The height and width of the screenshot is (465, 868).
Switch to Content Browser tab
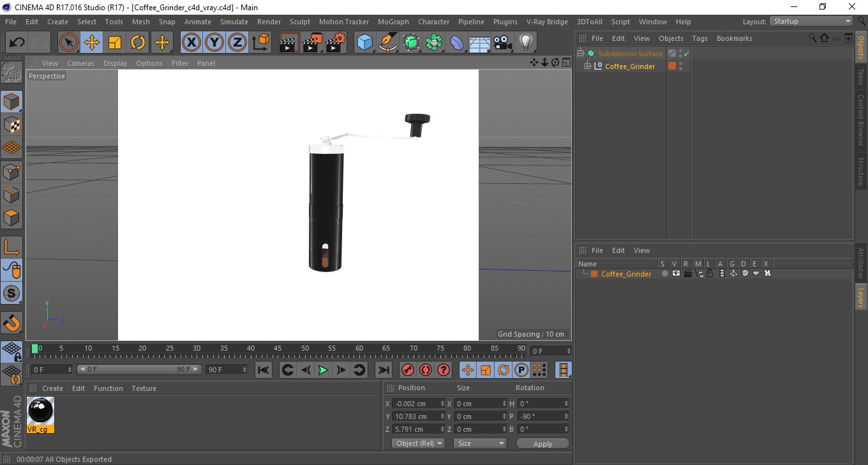(x=860, y=120)
